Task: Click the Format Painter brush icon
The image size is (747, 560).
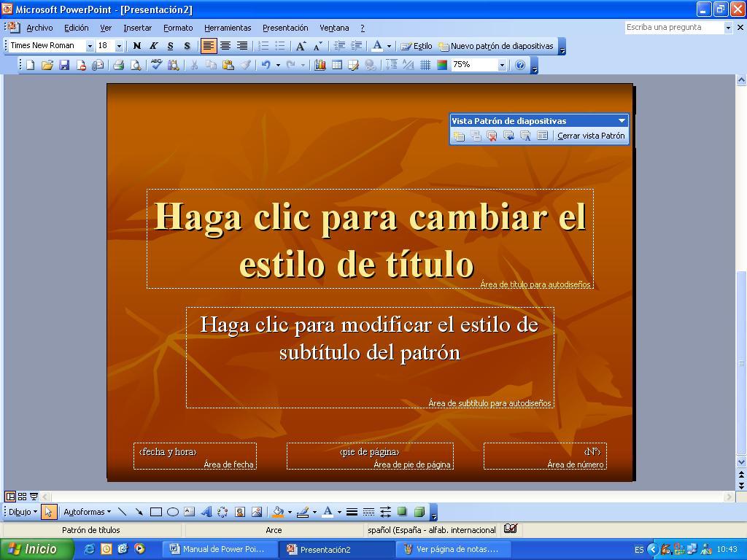Action: 245,65
